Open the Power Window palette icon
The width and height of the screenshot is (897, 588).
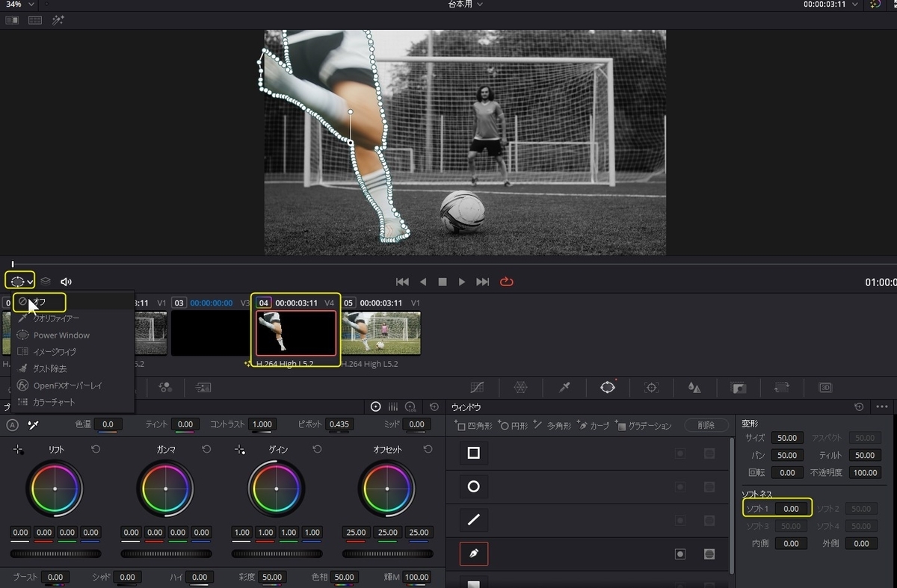608,387
